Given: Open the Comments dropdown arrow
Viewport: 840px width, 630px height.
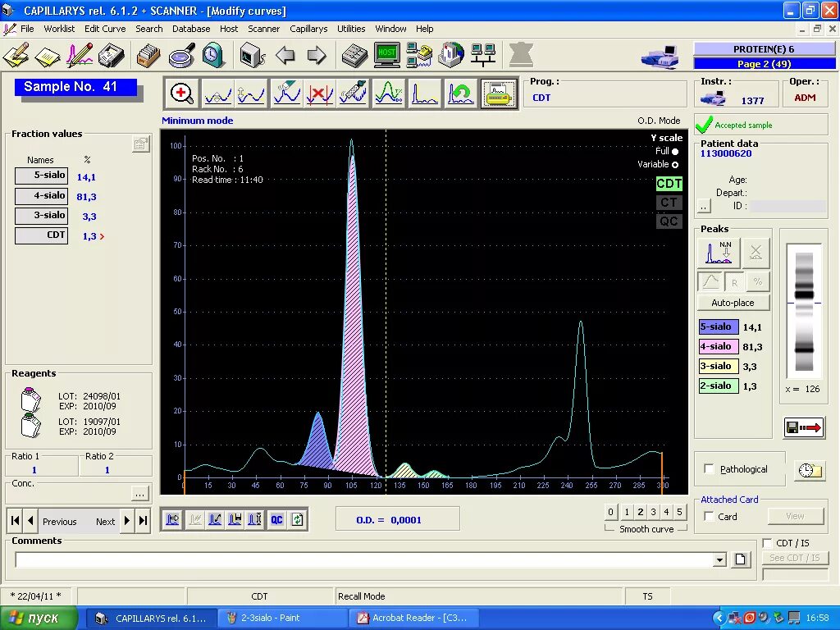Looking at the screenshot, I should pyautogui.click(x=721, y=559).
